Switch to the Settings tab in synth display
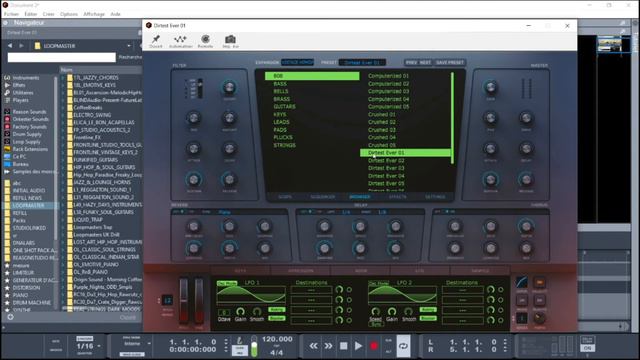This screenshot has width=640, height=360. coord(435,197)
